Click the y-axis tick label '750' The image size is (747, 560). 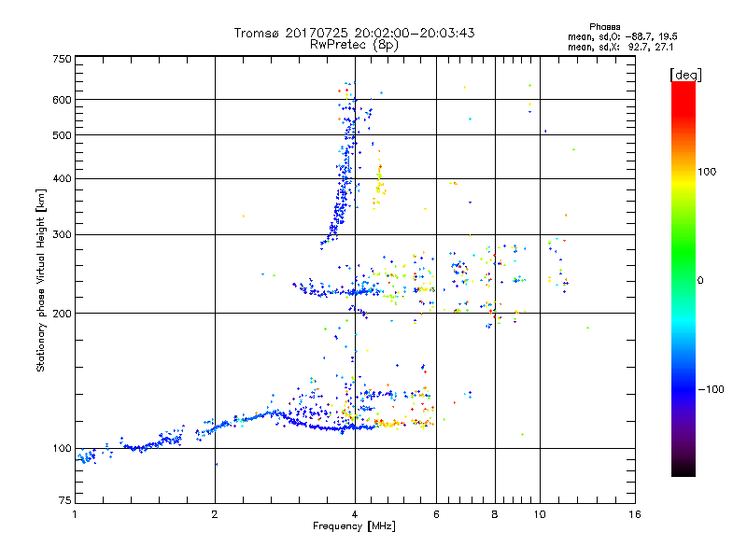pyautogui.click(x=62, y=59)
